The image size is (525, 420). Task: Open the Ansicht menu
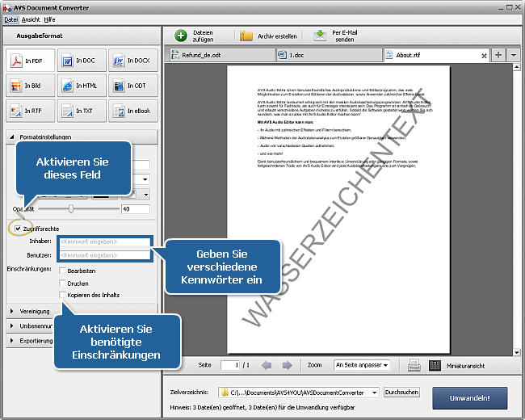(x=31, y=19)
